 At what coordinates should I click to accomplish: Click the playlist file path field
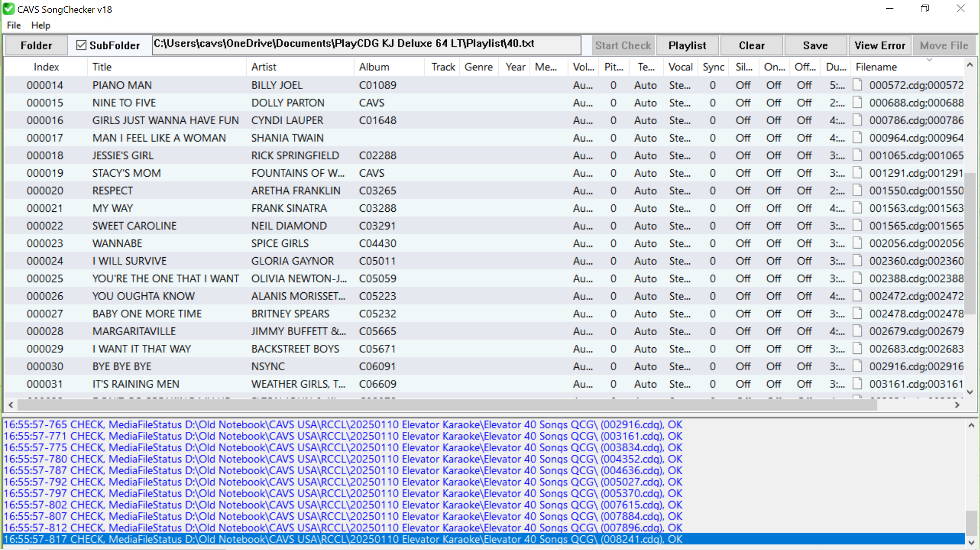coord(367,44)
